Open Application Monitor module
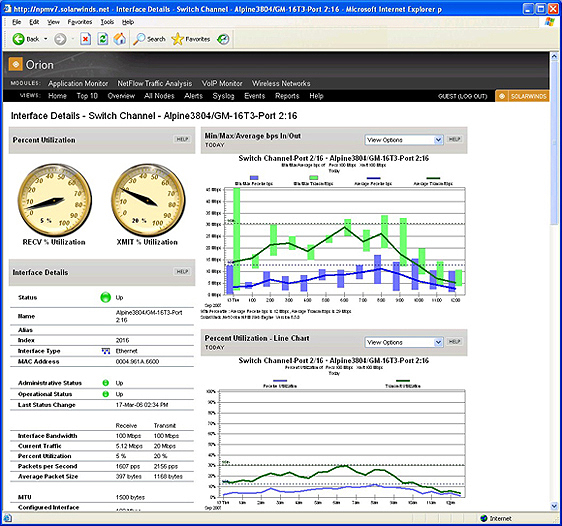The height and width of the screenshot is (526, 562). 78,83
